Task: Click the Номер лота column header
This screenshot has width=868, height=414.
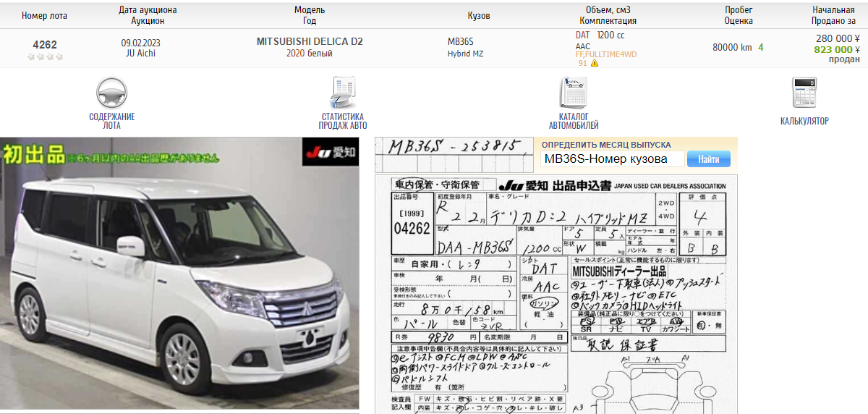Action: coord(45,15)
